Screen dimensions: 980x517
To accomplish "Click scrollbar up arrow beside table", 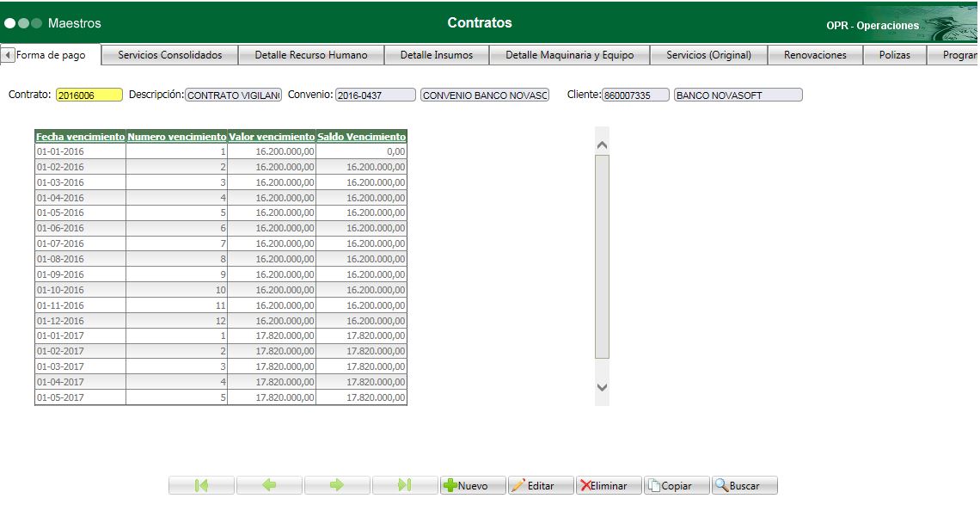I will point(602,145).
